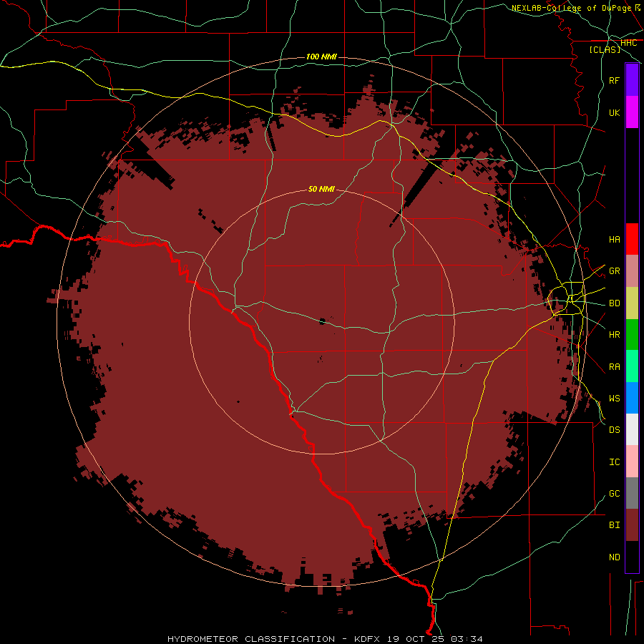The image size is (644, 644).
Task: Click the IC light pink legend swatch
Action: [x=632, y=462]
